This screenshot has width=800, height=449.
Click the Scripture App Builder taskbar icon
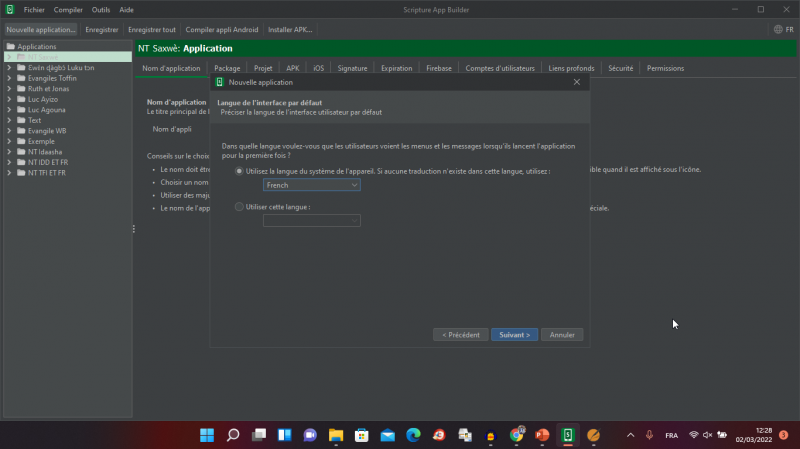567,435
